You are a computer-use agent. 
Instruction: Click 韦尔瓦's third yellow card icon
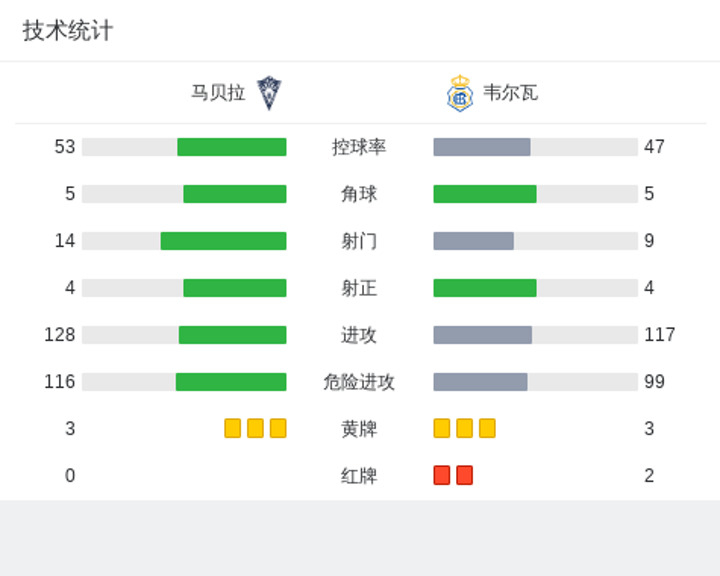point(487,428)
